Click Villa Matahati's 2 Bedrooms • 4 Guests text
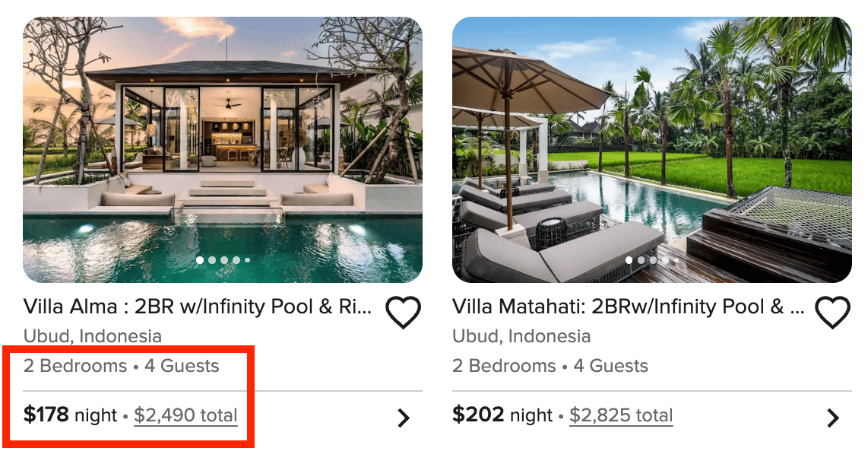The height and width of the screenshot is (464, 868). pos(550,366)
